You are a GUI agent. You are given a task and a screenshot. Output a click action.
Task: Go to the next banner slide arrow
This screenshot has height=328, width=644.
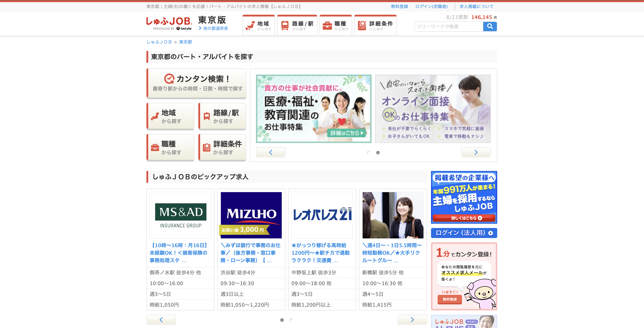tap(476, 152)
